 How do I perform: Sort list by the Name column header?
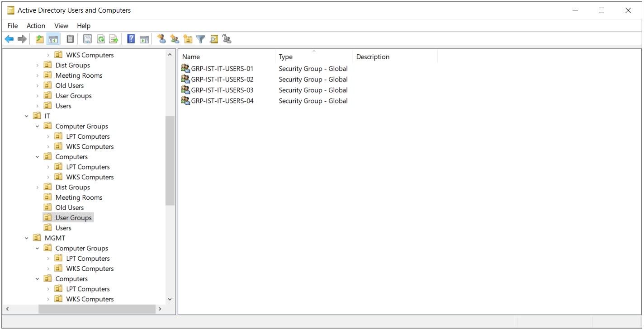(227, 56)
